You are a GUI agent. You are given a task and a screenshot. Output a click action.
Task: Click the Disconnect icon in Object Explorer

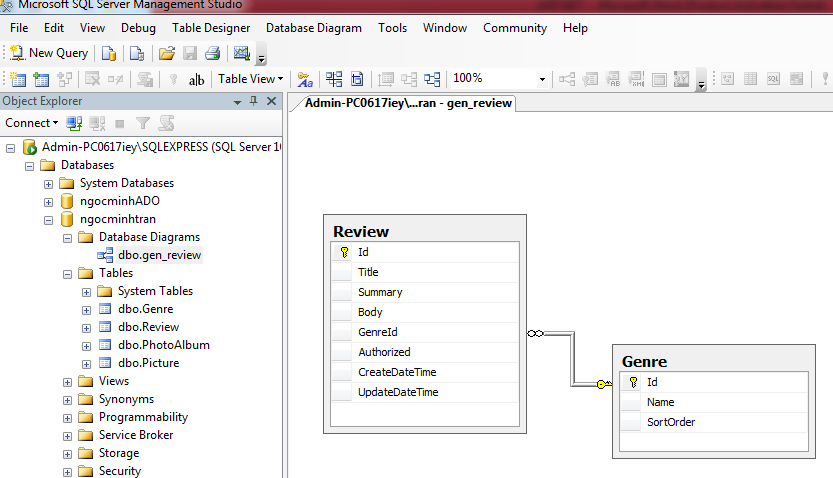click(97, 123)
